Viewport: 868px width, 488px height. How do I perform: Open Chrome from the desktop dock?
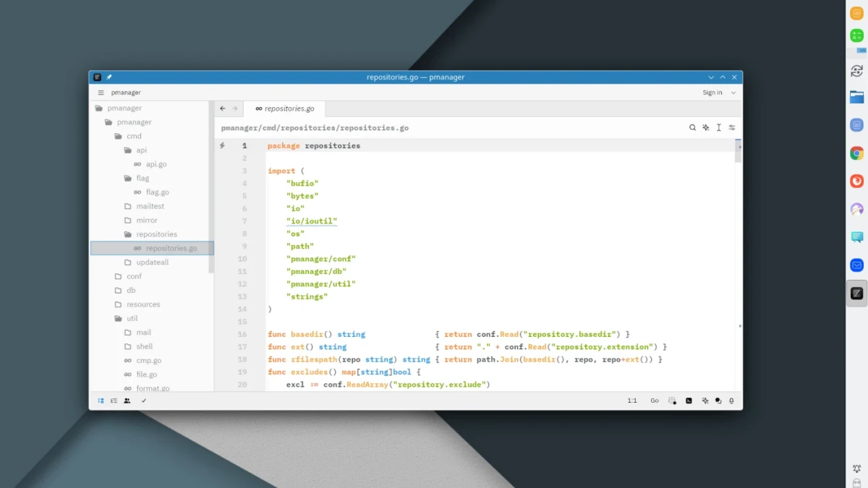856,153
